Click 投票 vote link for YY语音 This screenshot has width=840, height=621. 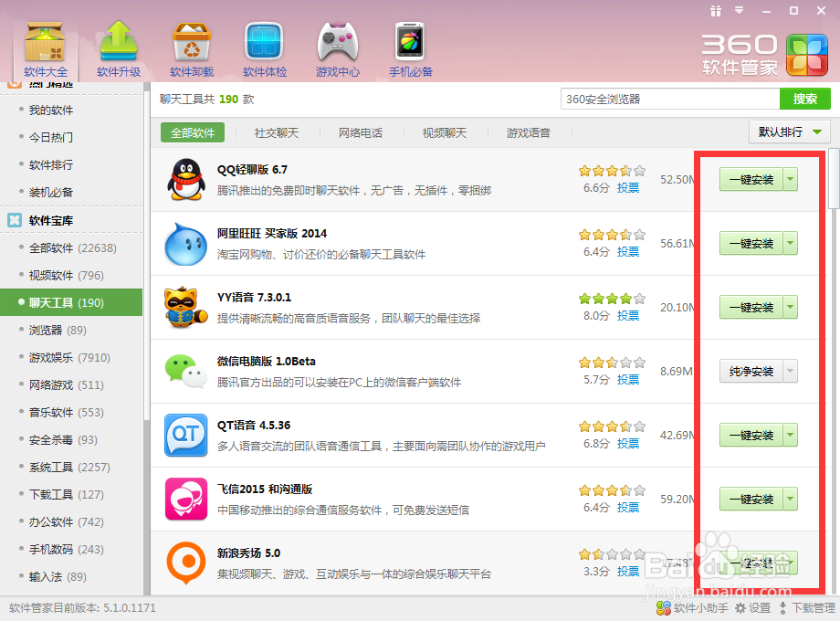click(x=628, y=316)
